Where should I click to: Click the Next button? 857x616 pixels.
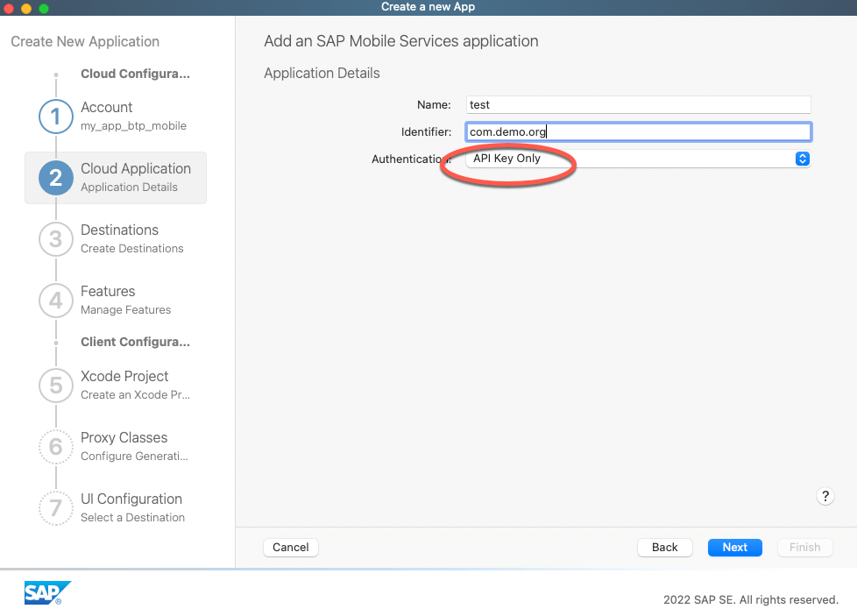[734, 547]
